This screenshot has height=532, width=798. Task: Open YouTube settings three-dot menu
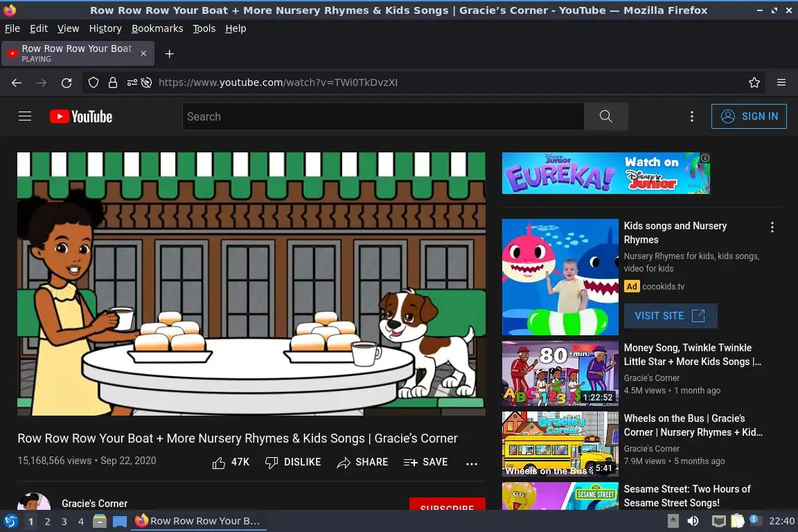coord(691,116)
